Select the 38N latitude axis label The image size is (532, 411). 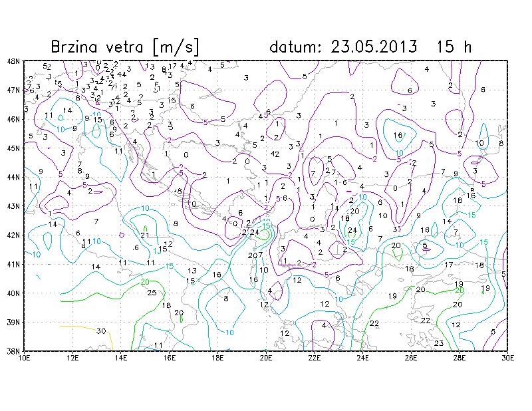pyautogui.click(x=13, y=351)
